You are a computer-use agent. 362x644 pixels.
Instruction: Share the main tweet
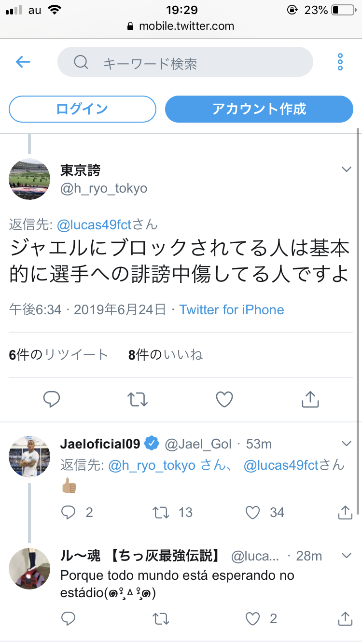coord(310,399)
